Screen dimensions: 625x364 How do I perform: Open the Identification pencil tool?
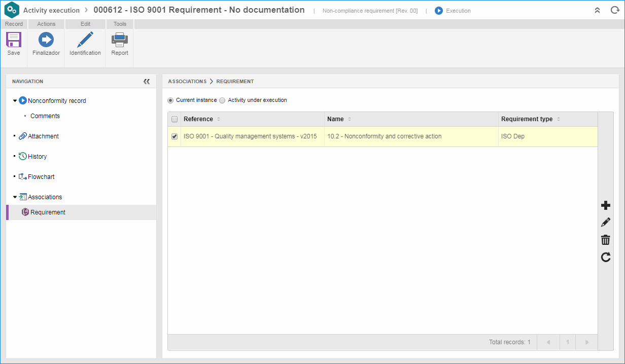coord(85,40)
